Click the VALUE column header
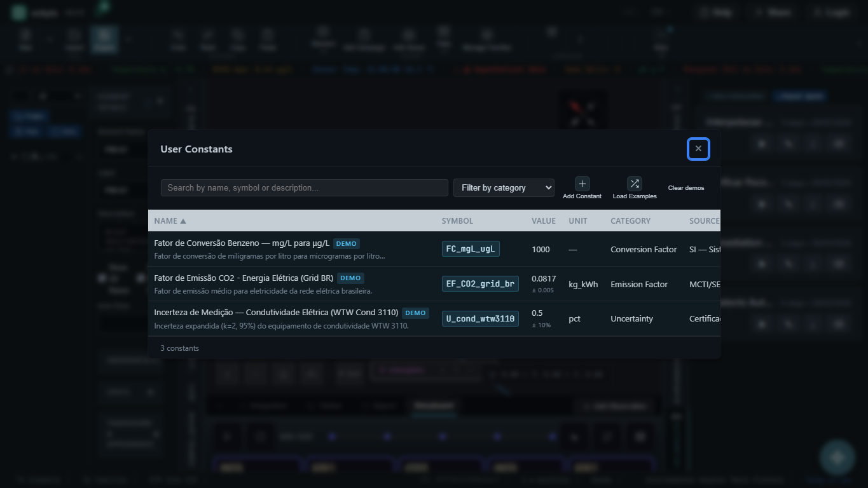 pos(544,221)
